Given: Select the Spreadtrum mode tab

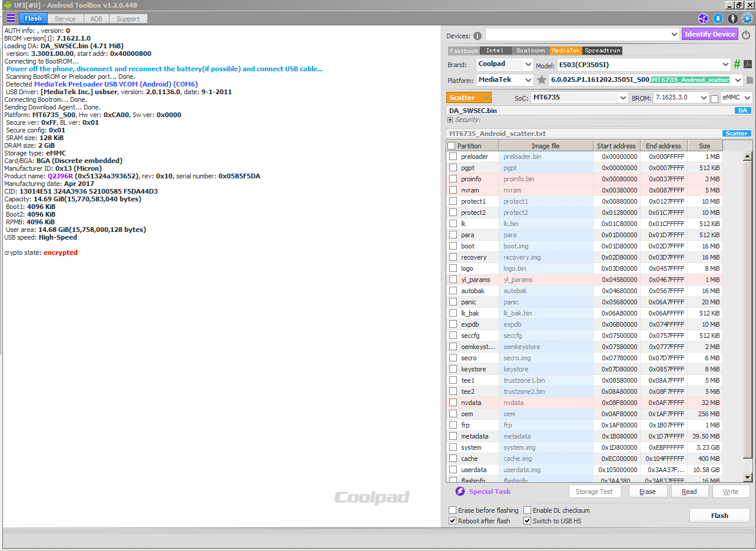Looking at the screenshot, I should click(602, 51).
